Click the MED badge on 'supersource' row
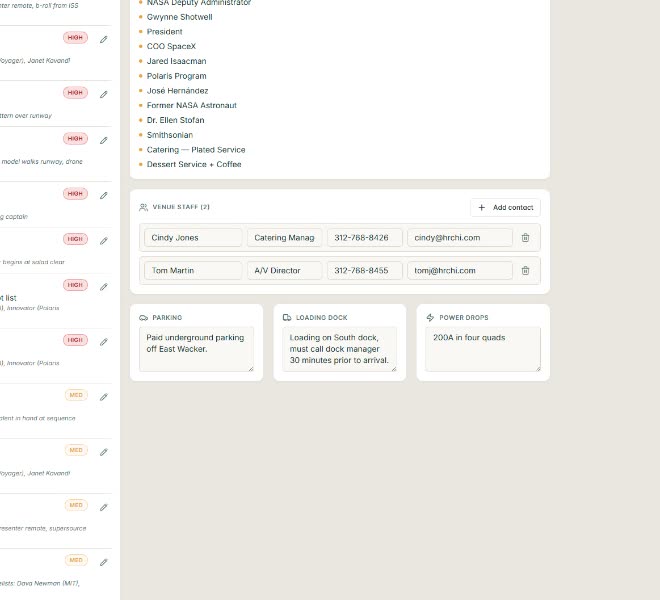660x600 pixels. coord(76,505)
